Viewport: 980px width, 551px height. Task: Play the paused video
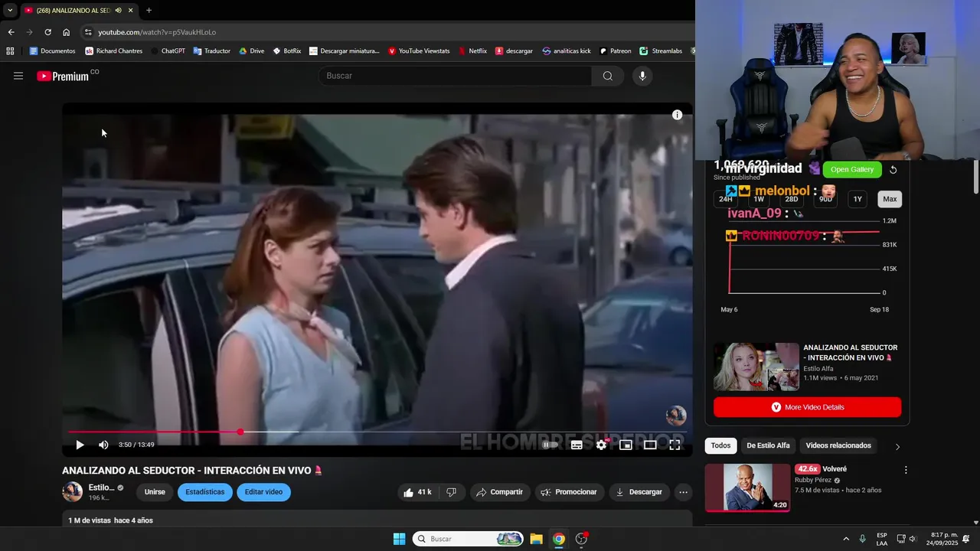(80, 445)
